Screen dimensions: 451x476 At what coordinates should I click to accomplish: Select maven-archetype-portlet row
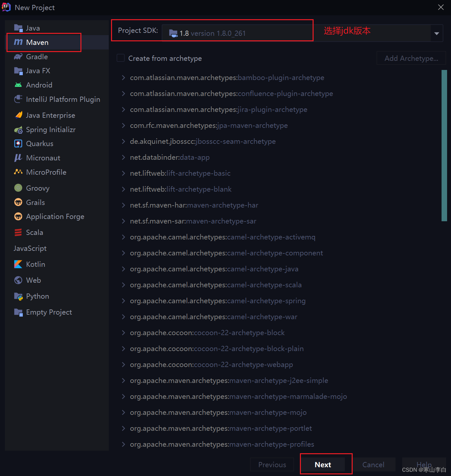(x=279, y=428)
